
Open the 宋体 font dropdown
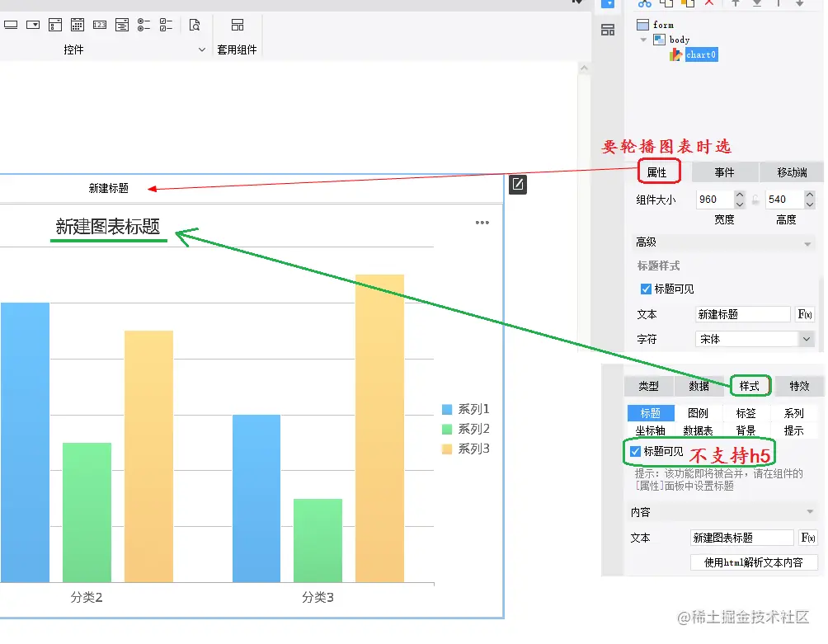pyautogui.click(x=807, y=339)
